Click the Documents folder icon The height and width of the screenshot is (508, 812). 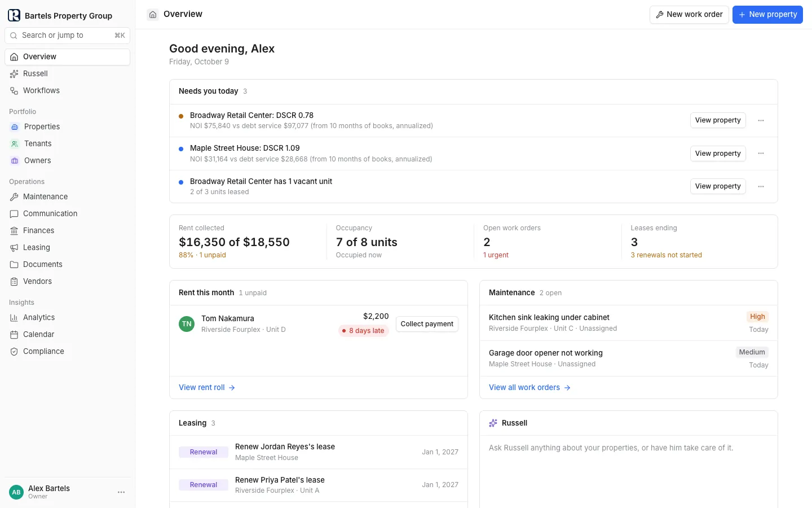pyautogui.click(x=14, y=265)
